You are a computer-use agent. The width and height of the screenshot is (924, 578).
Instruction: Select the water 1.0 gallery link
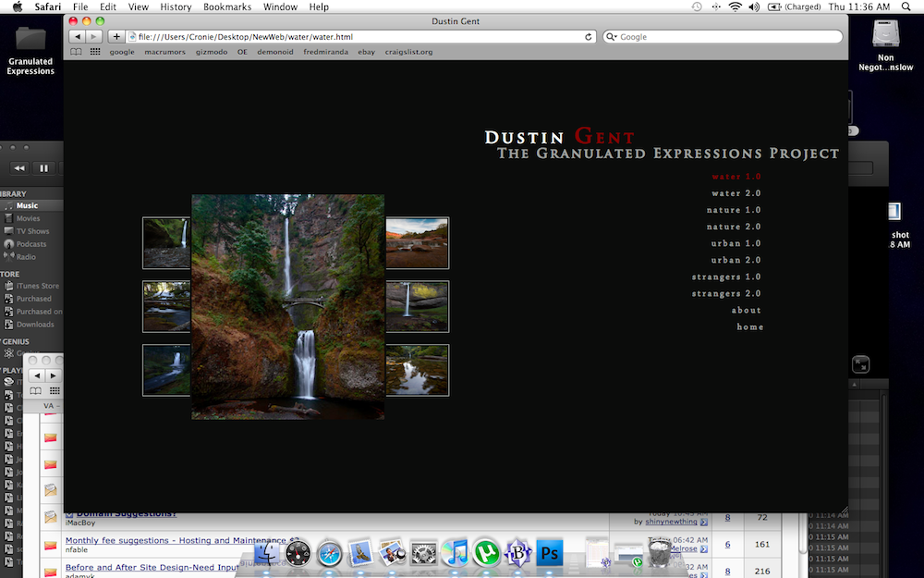(736, 177)
